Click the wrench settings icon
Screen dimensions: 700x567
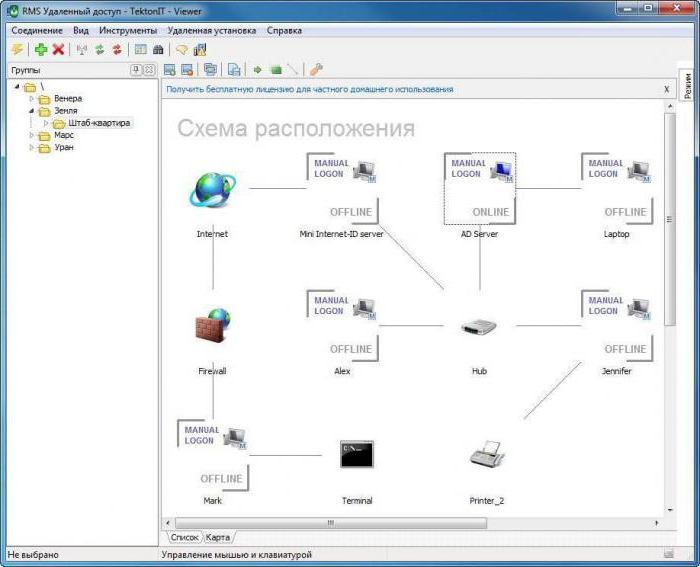pyautogui.click(x=316, y=69)
